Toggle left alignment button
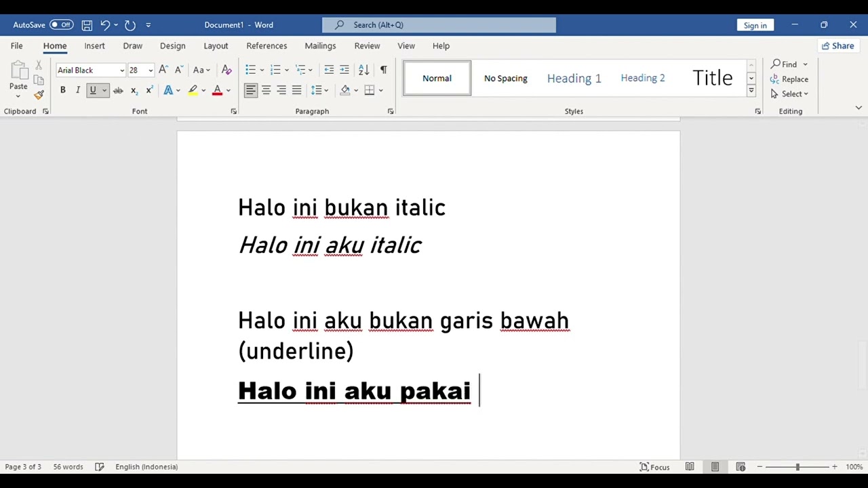Viewport: 868px width, 488px height. point(251,90)
